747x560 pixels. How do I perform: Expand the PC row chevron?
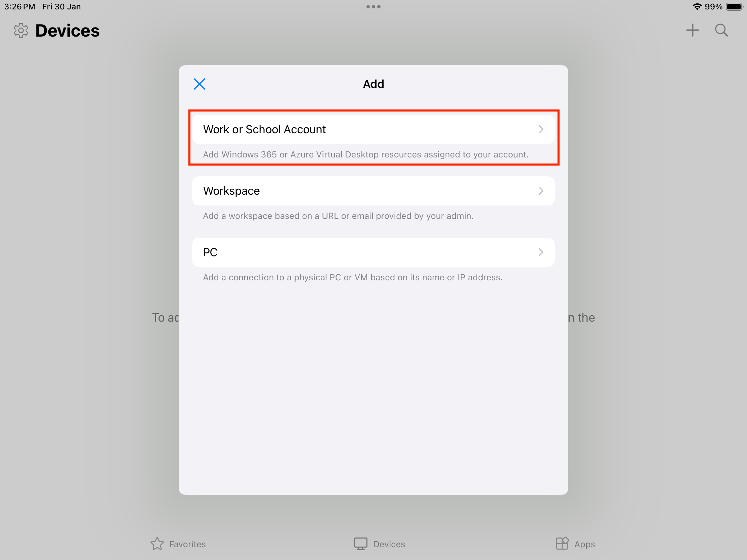[x=541, y=252]
